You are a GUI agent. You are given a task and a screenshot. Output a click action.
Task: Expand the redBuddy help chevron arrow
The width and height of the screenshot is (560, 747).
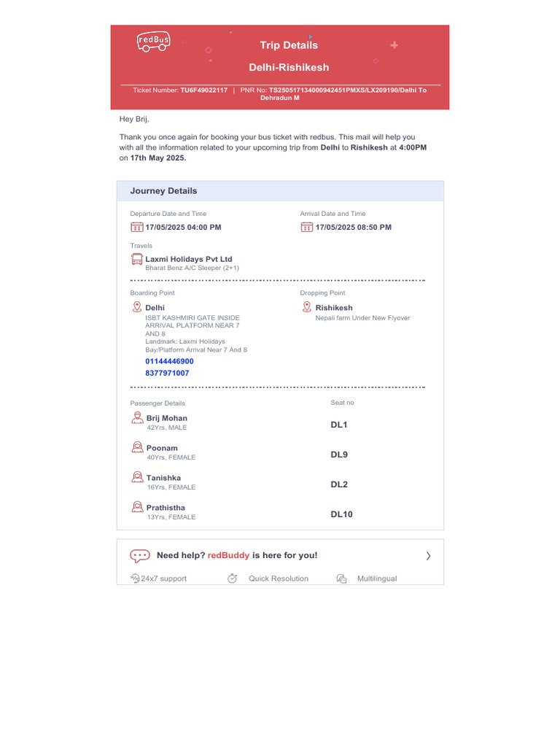click(x=428, y=556)
